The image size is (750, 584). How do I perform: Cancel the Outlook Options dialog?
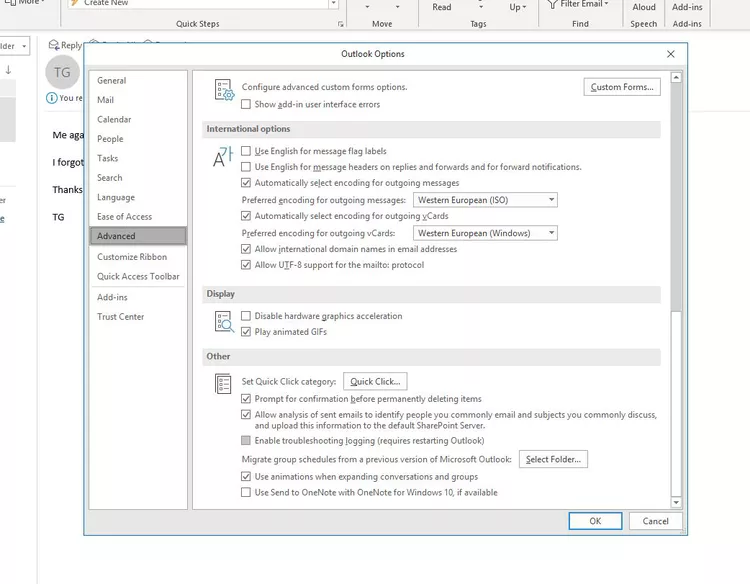tap(655, 521)
